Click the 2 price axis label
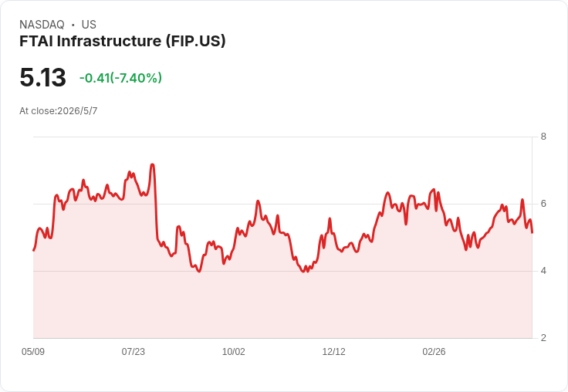Image resolution: width=568 pixels, height=392 pixels. pos(543,338)
